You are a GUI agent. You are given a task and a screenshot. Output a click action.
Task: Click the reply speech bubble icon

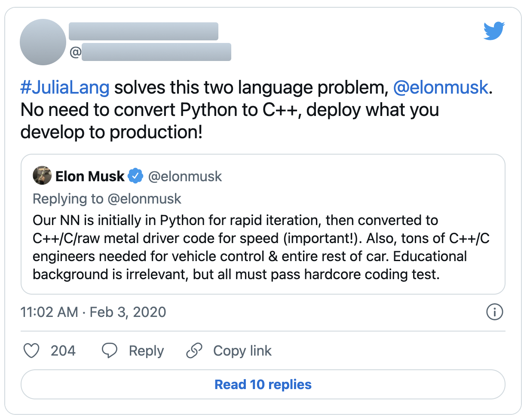[110, 351]
